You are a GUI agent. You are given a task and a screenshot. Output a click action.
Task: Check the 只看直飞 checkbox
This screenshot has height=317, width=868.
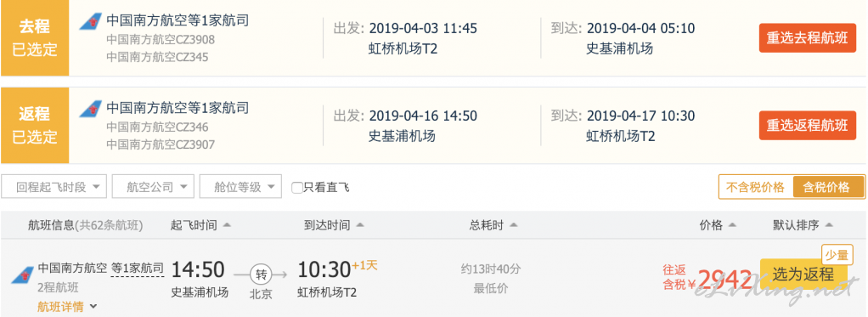click(297, 188)
